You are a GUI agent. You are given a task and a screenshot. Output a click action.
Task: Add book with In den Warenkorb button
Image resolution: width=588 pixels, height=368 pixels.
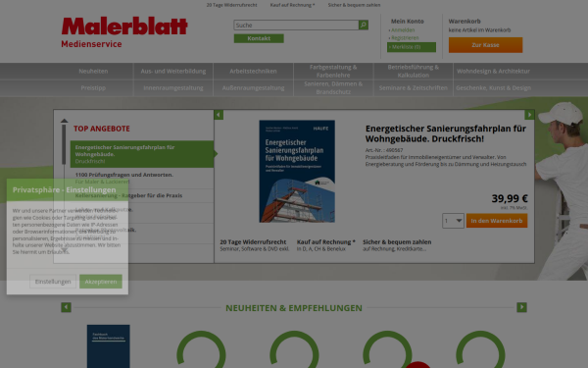497,221
